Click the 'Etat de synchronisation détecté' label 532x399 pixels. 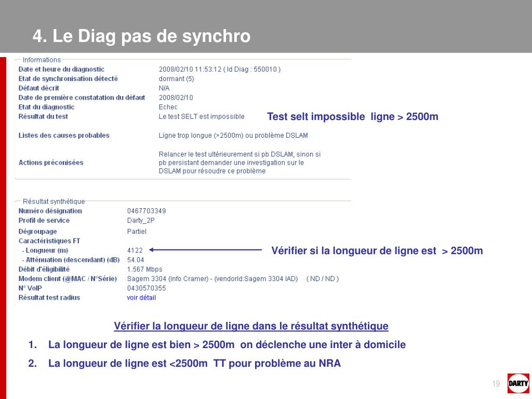coord(68,79)
